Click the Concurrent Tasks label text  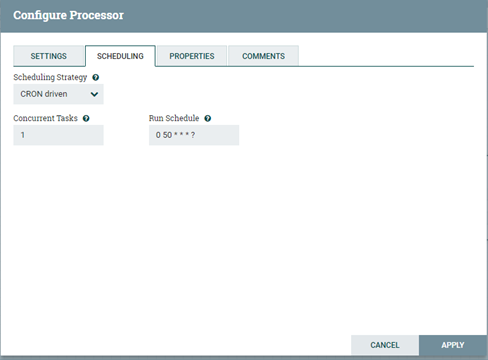[x=45, y=118]
